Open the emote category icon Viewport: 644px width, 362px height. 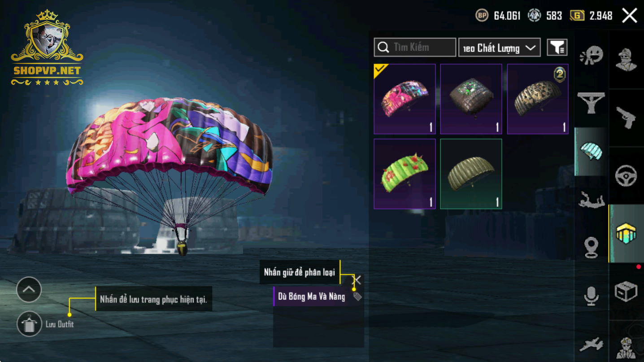pyautogui.click(x=591, y=56)
